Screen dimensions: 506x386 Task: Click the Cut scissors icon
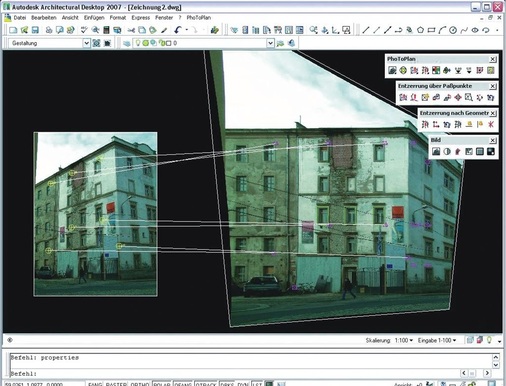coord(131,30)
